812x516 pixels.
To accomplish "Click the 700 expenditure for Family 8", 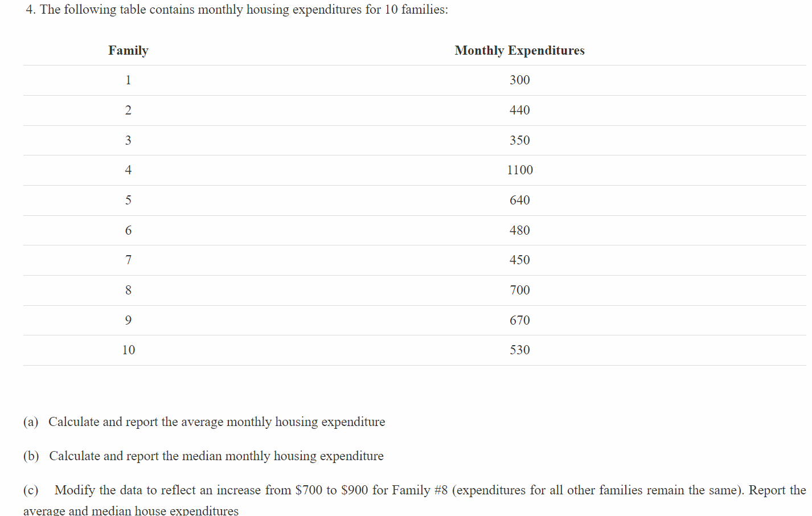I will [x=519, y=290].
